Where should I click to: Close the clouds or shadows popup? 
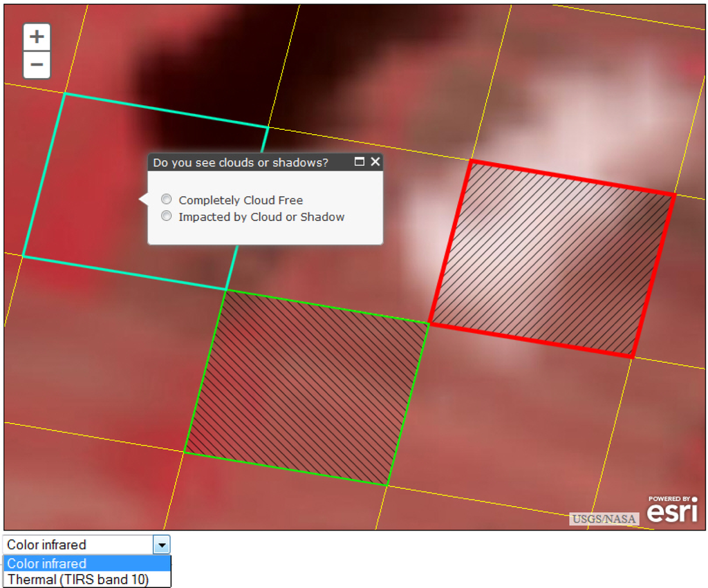coord(375,162)
